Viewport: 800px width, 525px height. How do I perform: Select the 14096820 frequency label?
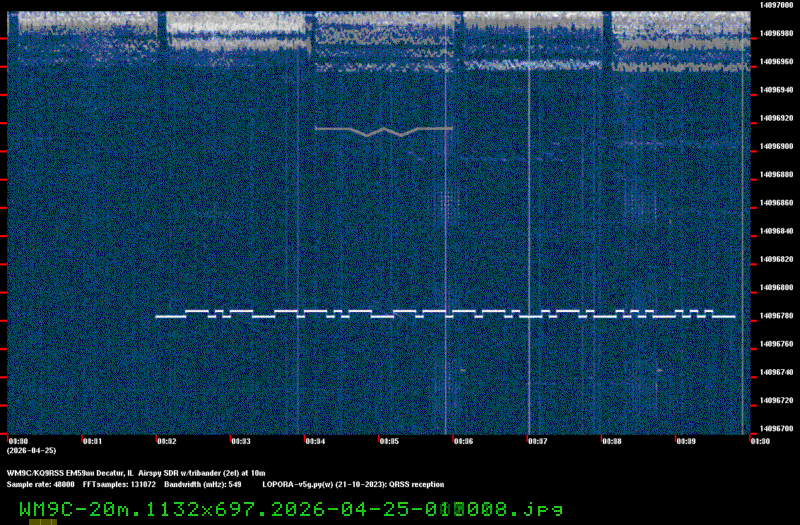pyautogui.click(x=776, y=259)
